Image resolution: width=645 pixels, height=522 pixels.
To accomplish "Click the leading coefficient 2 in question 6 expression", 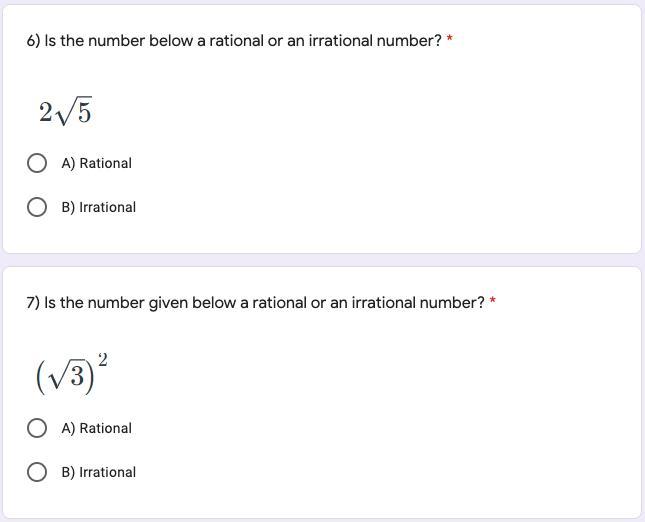I will tap(46, 112).
